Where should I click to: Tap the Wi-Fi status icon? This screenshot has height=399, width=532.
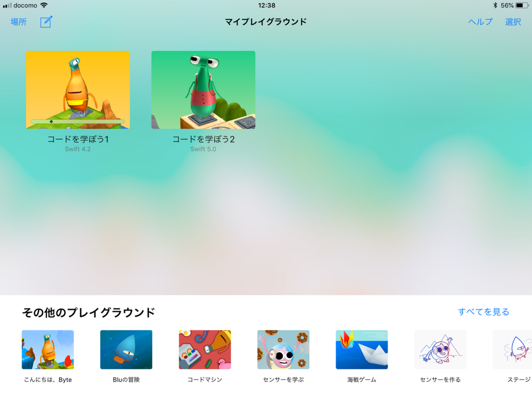(x=44, y=5)
